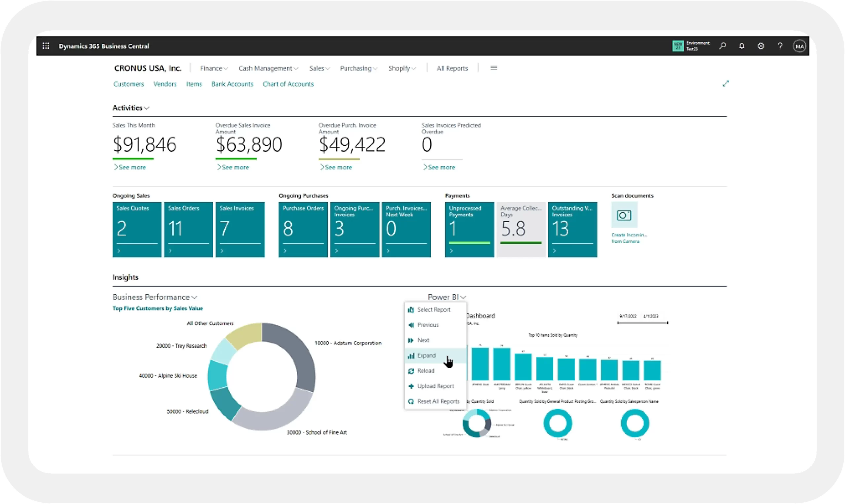The width and height of the screenshot is (845, 504).
Task: Expand the Business Performance chevron
Action: [x=194, y=298]
